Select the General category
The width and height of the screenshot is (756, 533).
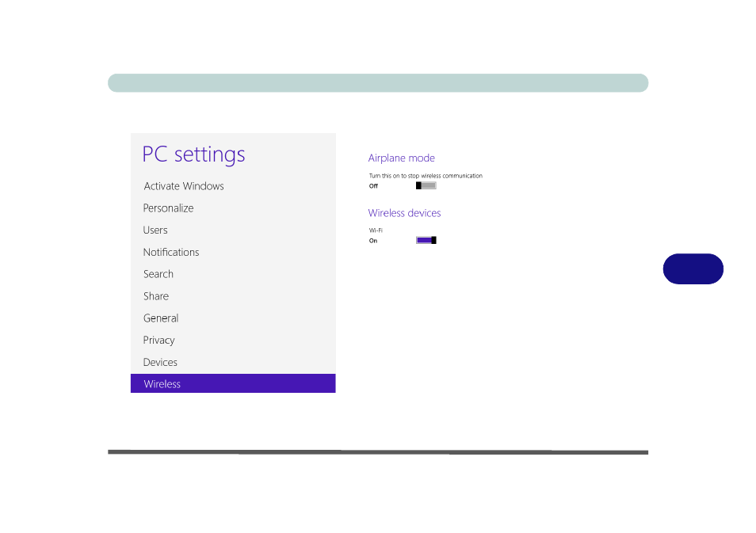pos(161,318)
